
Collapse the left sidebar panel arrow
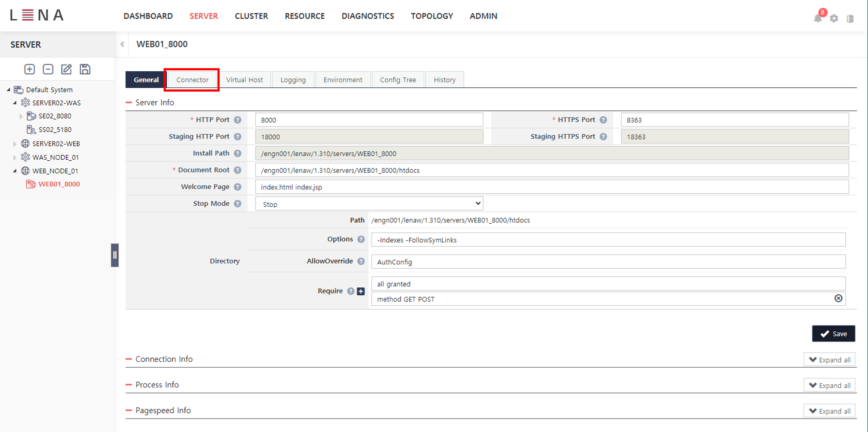[122, 44]
